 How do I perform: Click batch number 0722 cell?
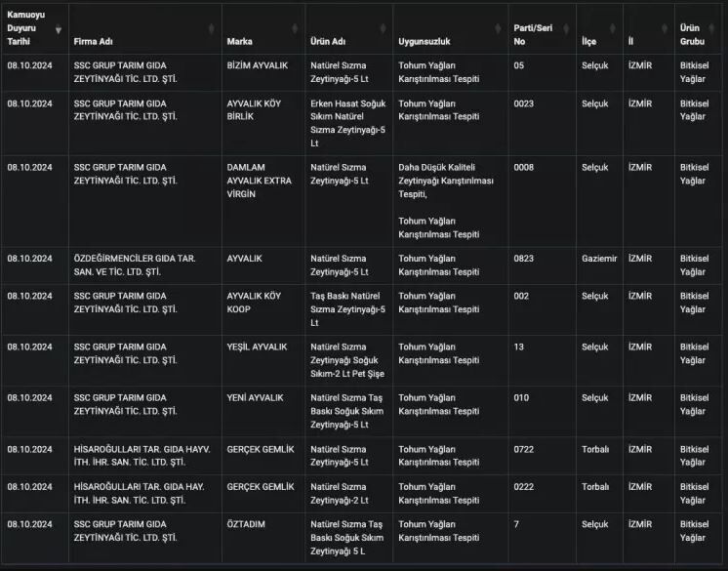(523, 449)
